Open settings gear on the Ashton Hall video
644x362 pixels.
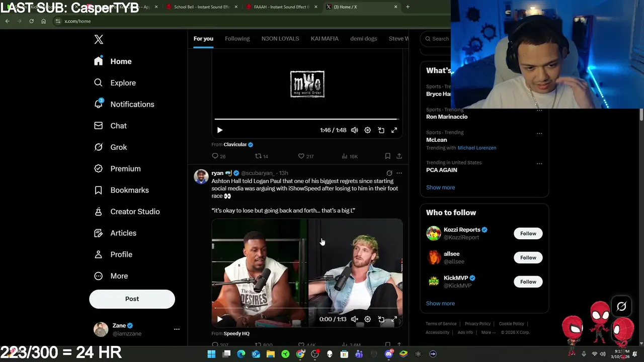click(x=368, y=319)
